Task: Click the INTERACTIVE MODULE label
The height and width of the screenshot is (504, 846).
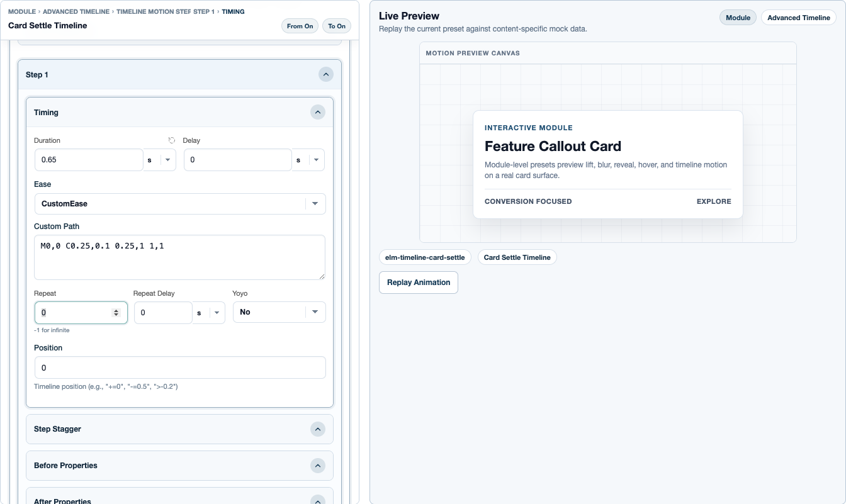Action: coord(529,128)
